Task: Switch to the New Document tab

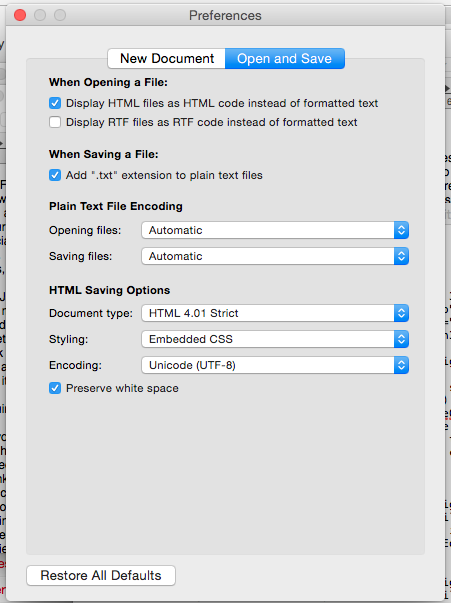Action: 166,58
